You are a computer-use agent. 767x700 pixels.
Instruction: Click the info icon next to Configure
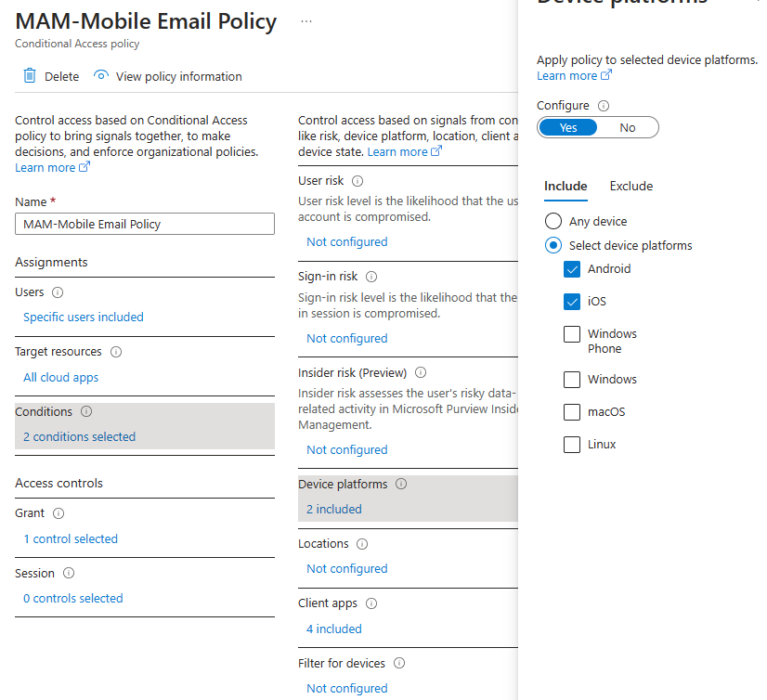(x=604, y=106)
